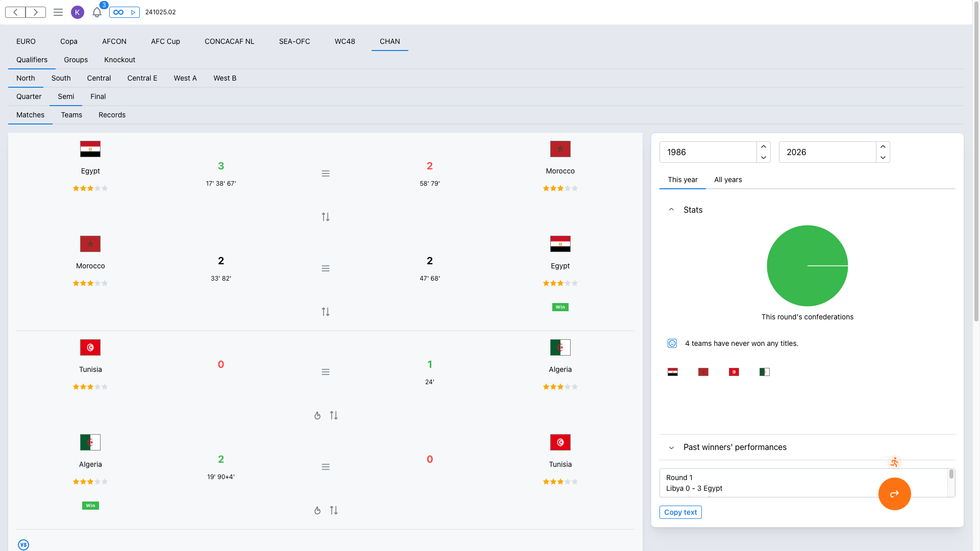Click the Copy text button
This screenshot has width=980, height=551.
680,512
